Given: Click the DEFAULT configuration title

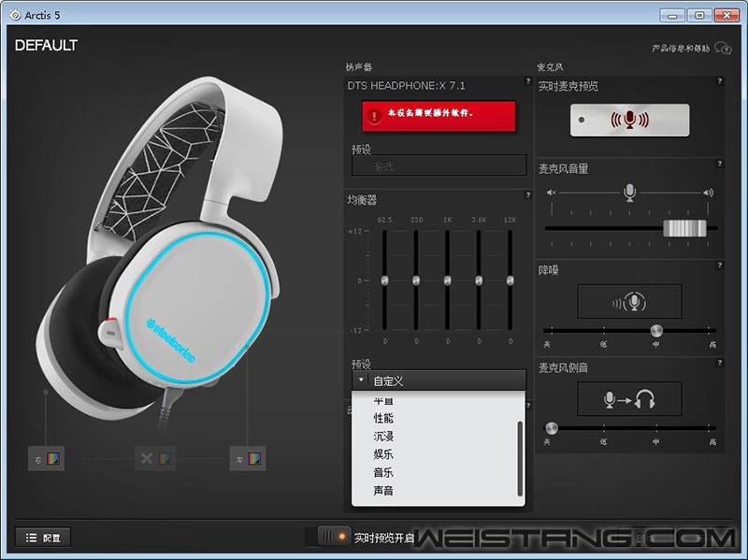Looking at the screenshot, I should pyautogui.click(x=46, y=45).
